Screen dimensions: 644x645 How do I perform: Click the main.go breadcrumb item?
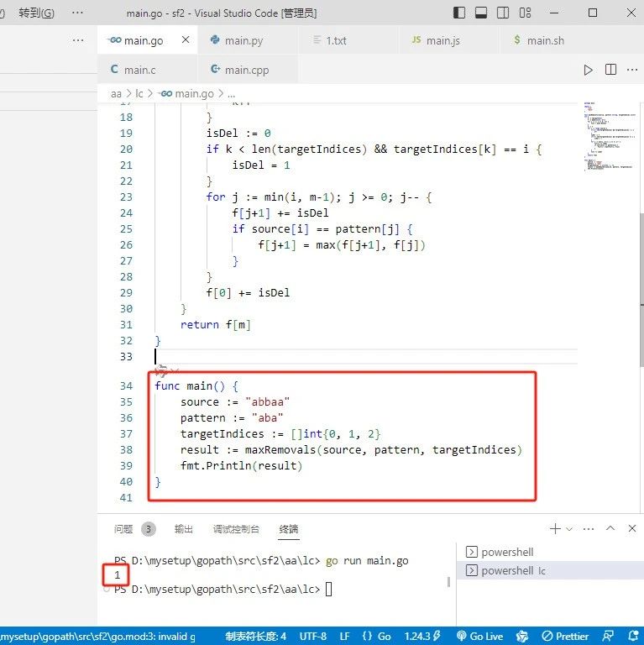(187, 94)
